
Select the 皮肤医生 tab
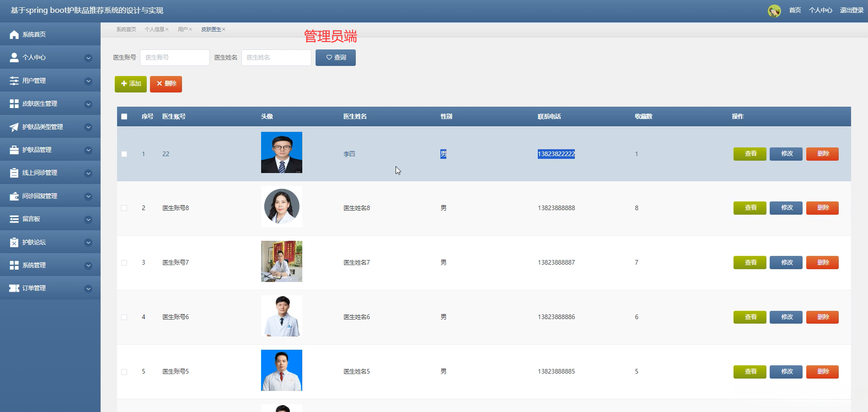pyautogui.click(x=211, y=29)
